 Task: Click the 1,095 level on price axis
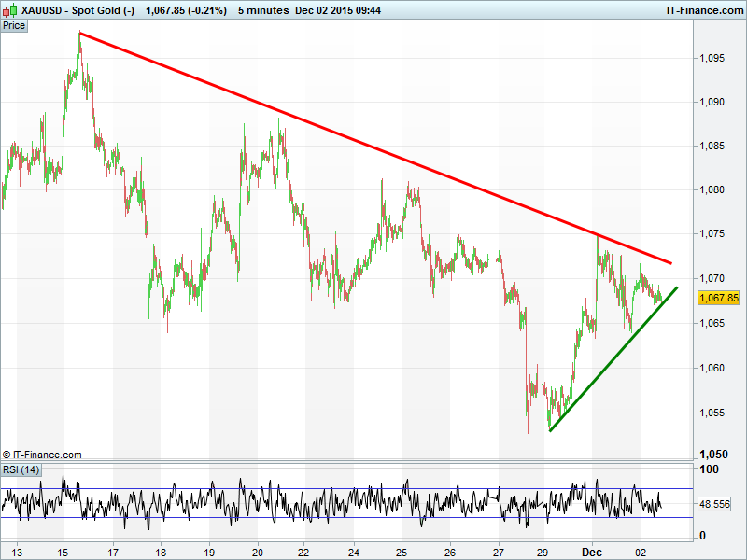click(x=713, y=58)
